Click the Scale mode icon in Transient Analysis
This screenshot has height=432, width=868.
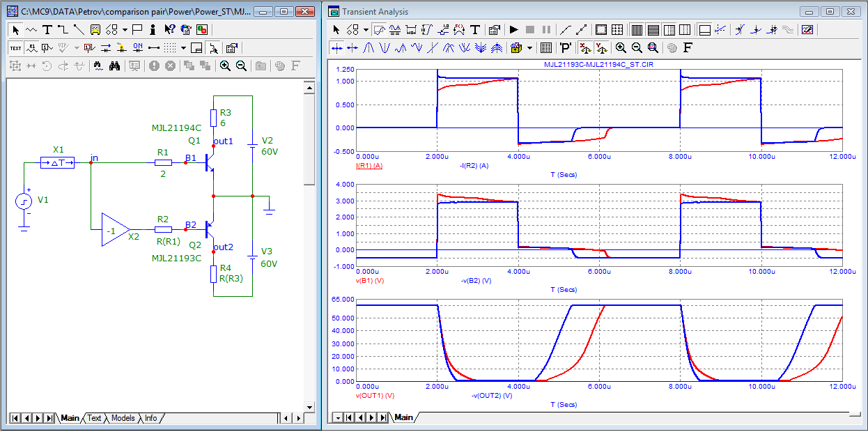(379, 30)
